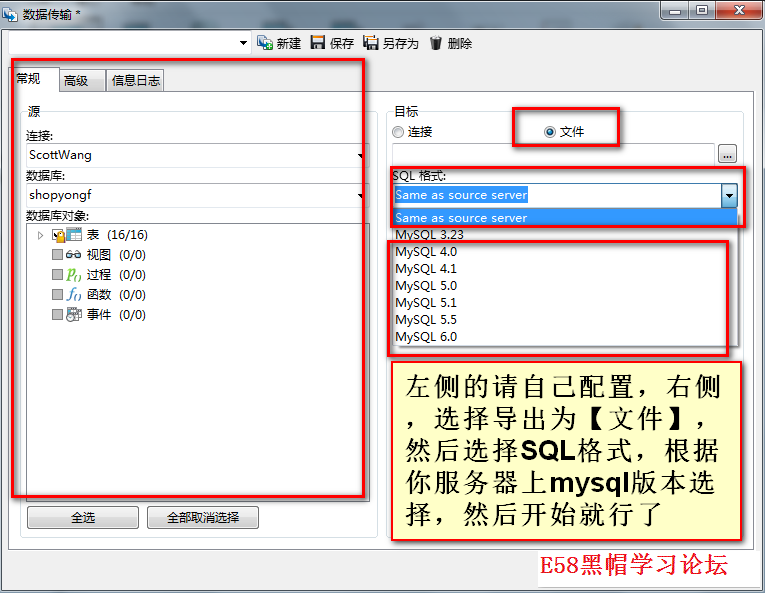765x593 pixels.
Task: Click the 删除 (Delete) trash icon
Action: coord(436,43)
